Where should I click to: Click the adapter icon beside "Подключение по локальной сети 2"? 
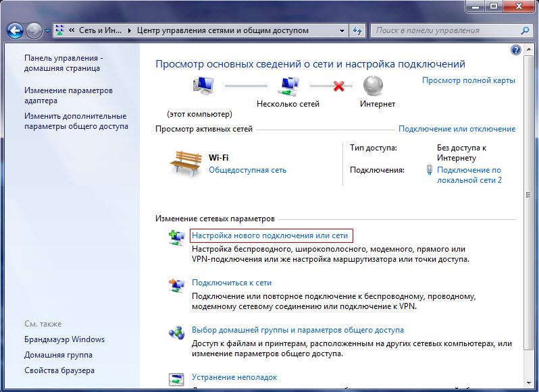429,170
